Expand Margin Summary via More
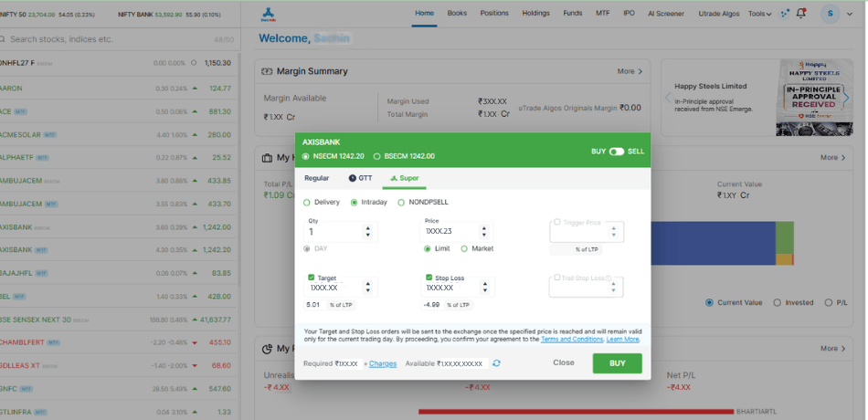The image size is (868, 420). 630,71
